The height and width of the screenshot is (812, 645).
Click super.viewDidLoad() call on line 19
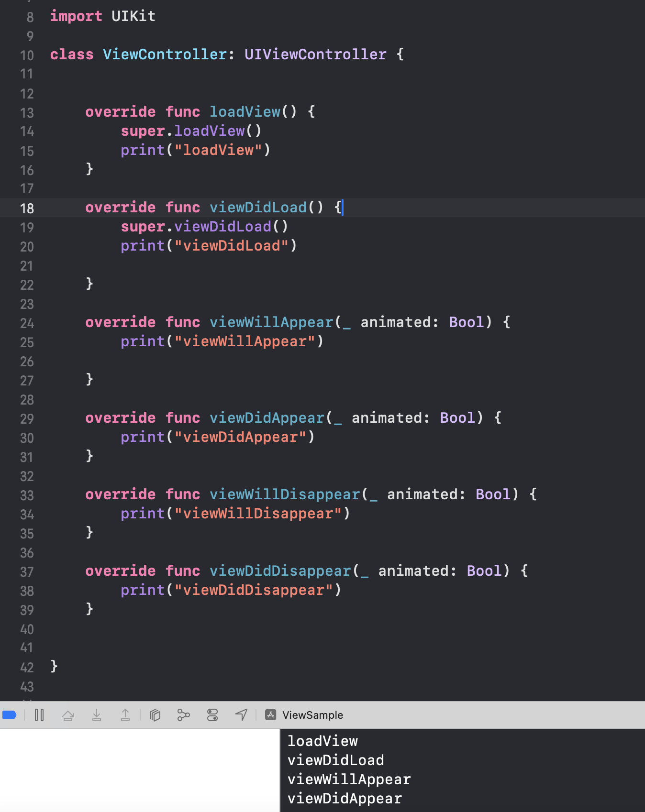(204, 227)
